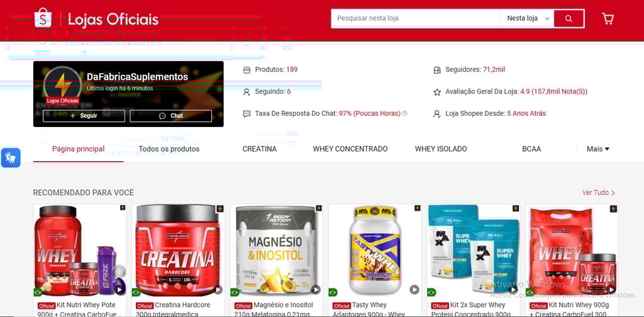Viewport: 644px width, 317px height.
Task: Open the sign language accessibility widget
Action: [x=11, y=158]
